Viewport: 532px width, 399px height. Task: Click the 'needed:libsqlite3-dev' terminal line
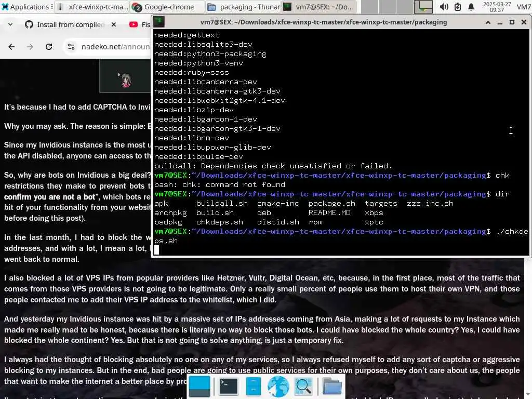pyautogui.click(x=203, y=45)
